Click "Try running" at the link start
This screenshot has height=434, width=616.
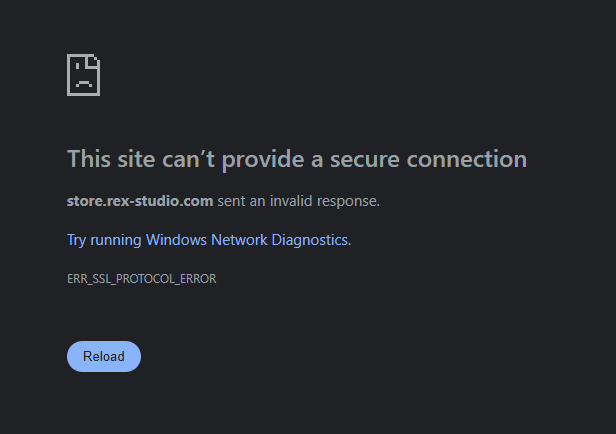click(x=104, y=240)
